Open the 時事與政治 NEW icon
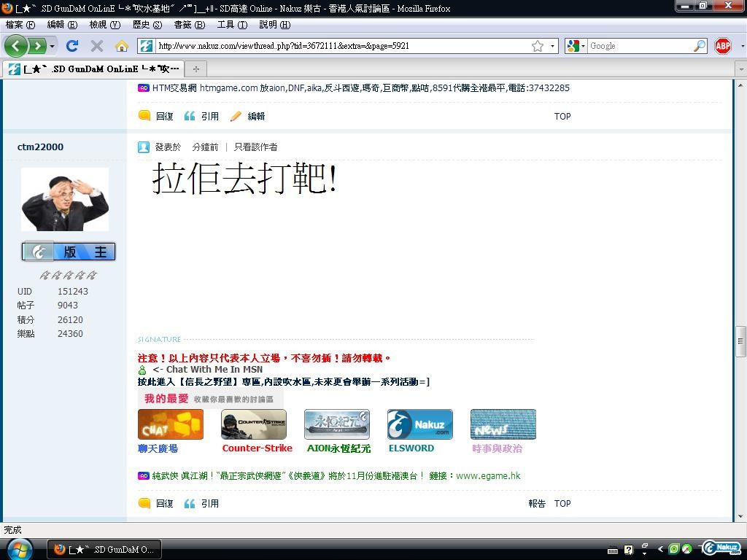The height and width of the screenshot is (560, 747). pos(503,424)
